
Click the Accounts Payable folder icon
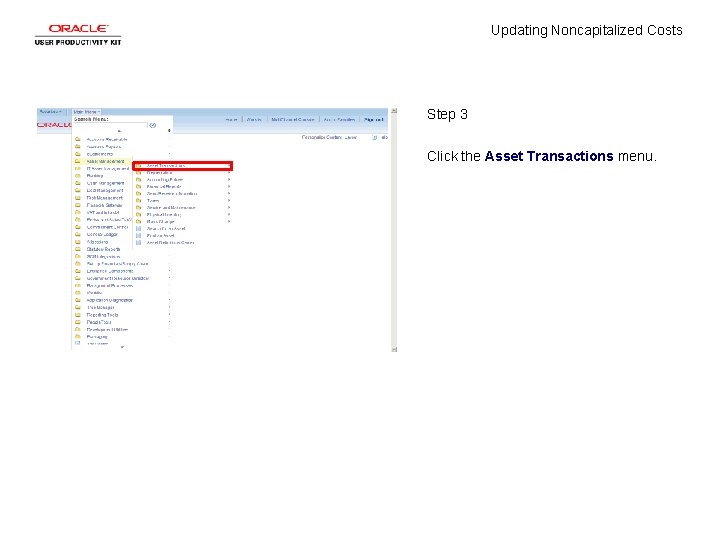(78, 146)
